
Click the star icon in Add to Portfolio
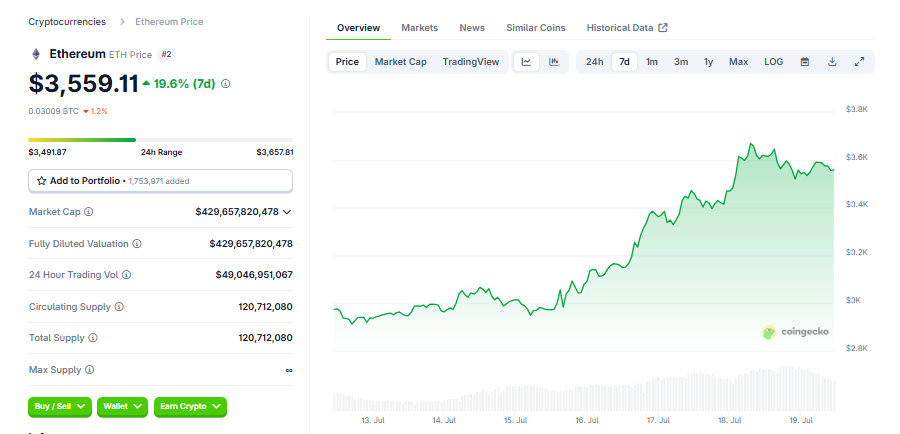click(x=41, y=181)
